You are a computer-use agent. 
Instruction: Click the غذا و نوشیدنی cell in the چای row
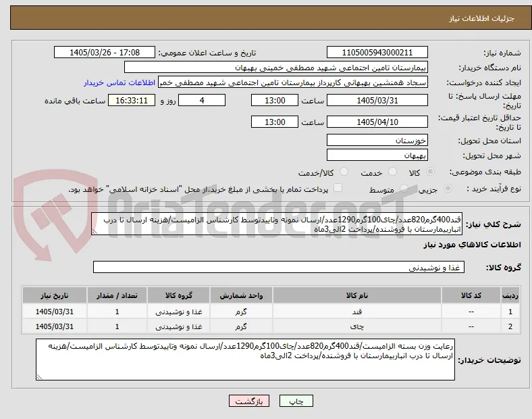coord(178,326)
